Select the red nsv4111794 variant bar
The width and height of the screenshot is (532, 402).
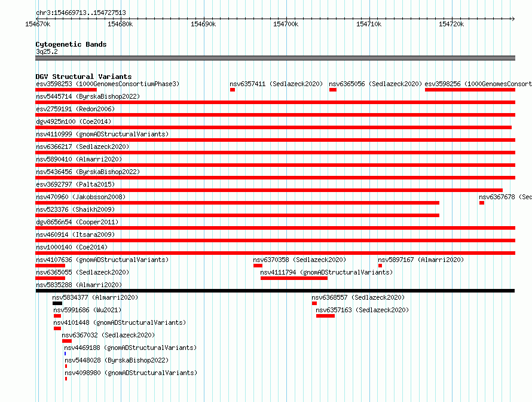(294, 278)
